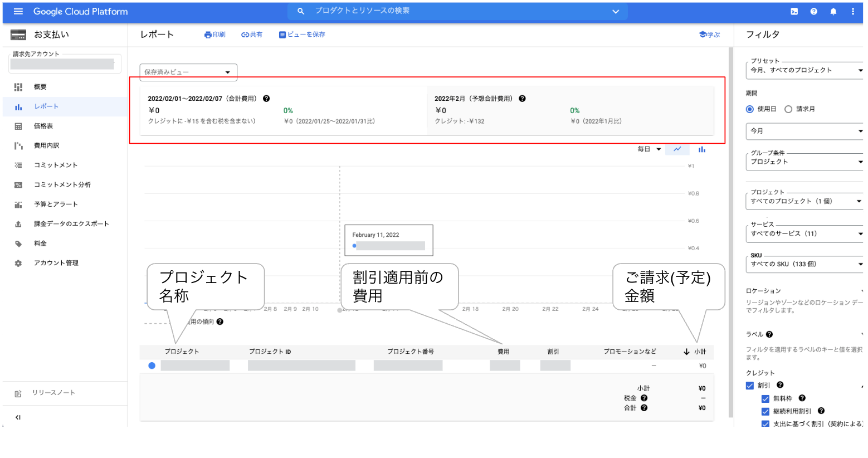The width and height of the screenshot is (868, 458).
Task: Click help icon next to ラベル
Action: (769, 334)
